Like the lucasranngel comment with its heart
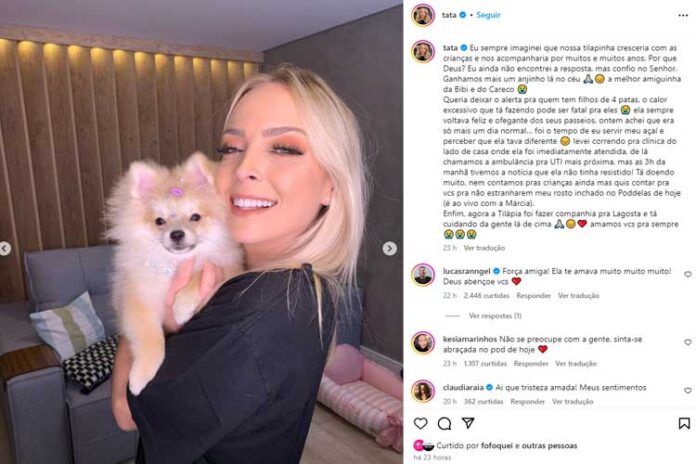 (x=688, y=274)
